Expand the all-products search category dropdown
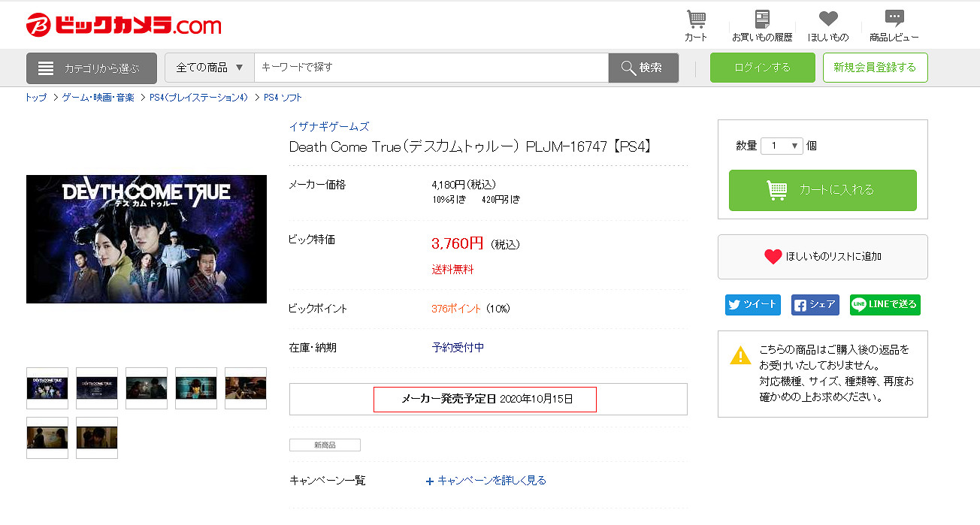The width and height of the screenshot is (980, 525). (x=210, y=68)
